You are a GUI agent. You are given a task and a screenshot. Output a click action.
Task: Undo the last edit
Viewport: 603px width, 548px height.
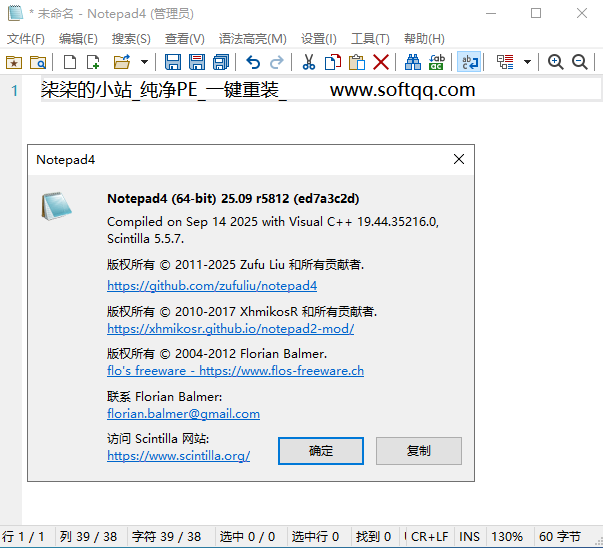pyautogui.click(x=253, y=62)
